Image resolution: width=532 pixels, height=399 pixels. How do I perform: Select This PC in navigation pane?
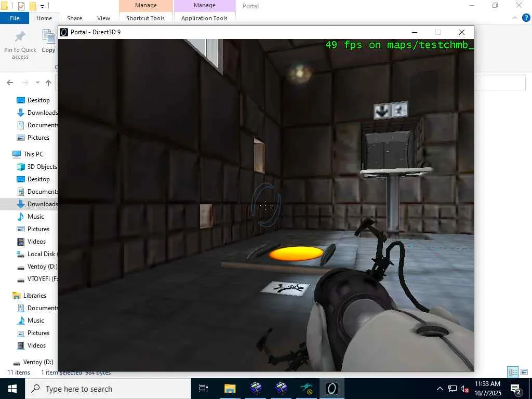pos(33,154)
